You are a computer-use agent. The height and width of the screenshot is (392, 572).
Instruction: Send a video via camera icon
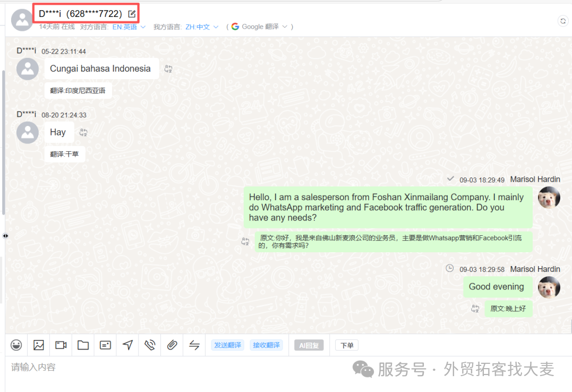[x=61, y=345]
